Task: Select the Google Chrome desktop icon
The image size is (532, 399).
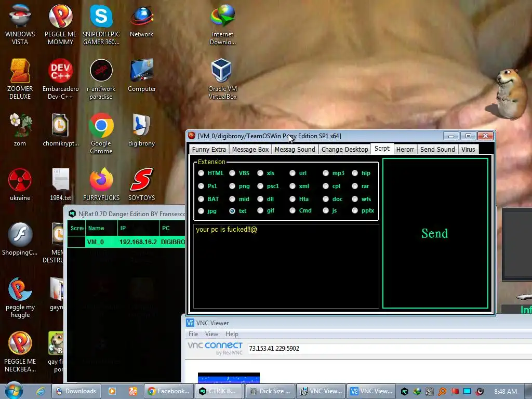Action: (101, 134)
